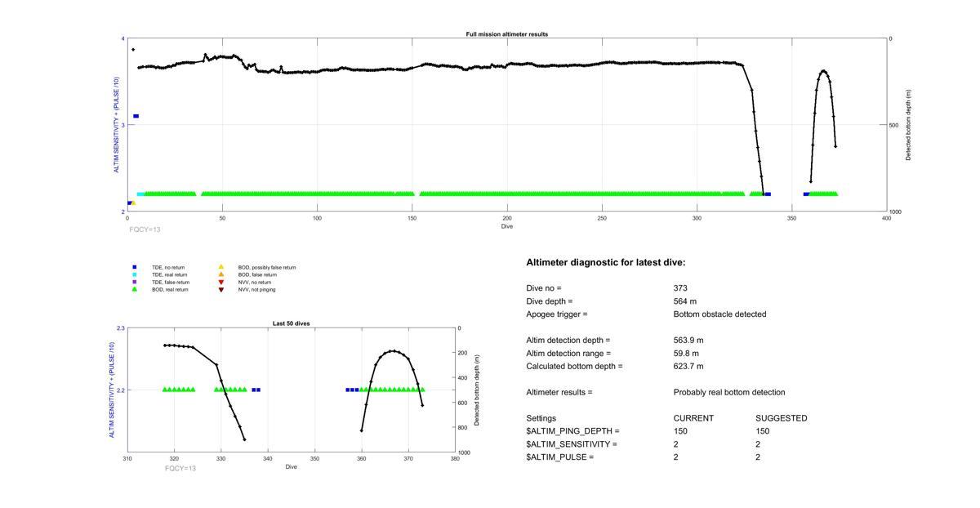Click the 'Dive' x-axis label of full mission plot
The height and width of the screenshot is (508, 980).
click(x=507, y=226)
